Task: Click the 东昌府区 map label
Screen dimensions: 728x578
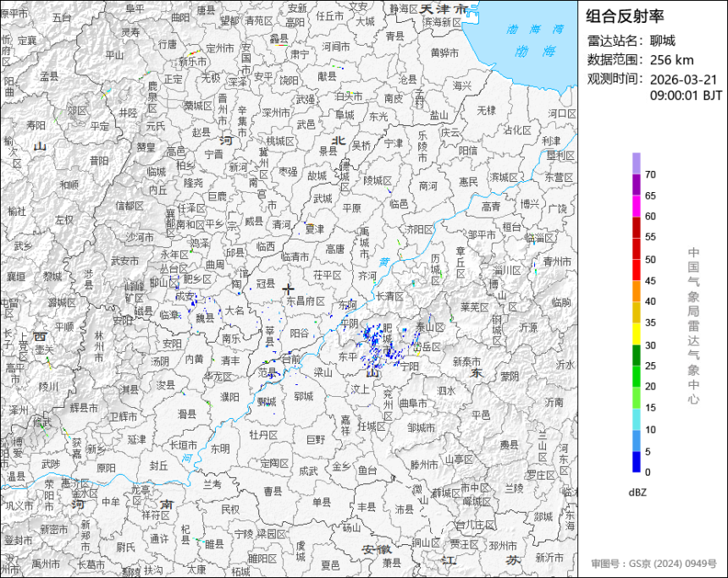Action: (306, 301)
